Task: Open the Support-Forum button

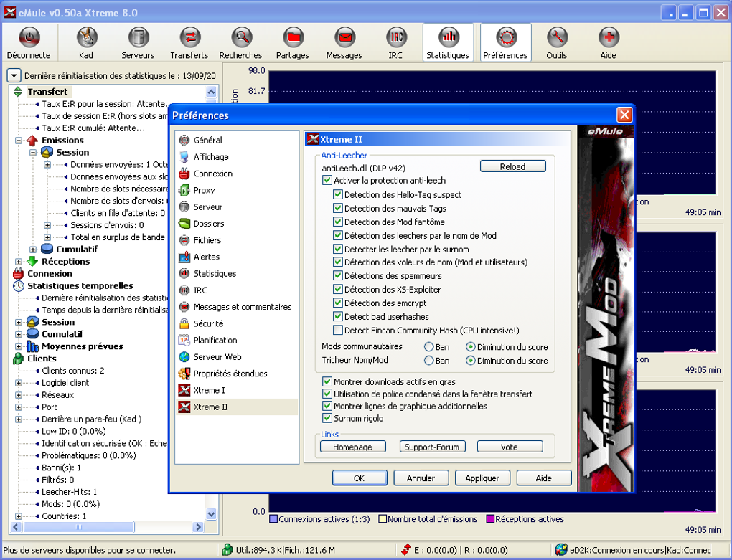Action: pos(432,447)
